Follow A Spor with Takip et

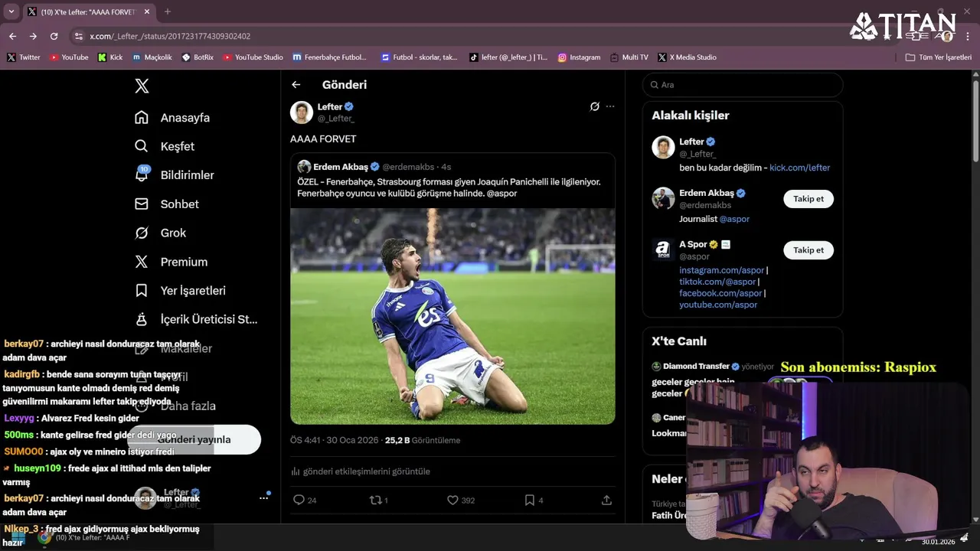[808, 250]
